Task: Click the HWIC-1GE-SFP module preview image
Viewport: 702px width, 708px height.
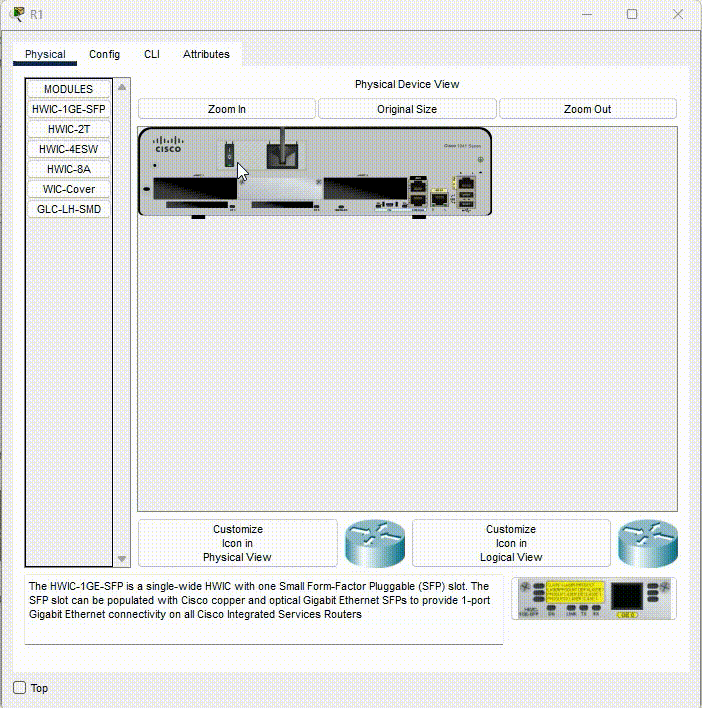Action: [x=593, y=598]
